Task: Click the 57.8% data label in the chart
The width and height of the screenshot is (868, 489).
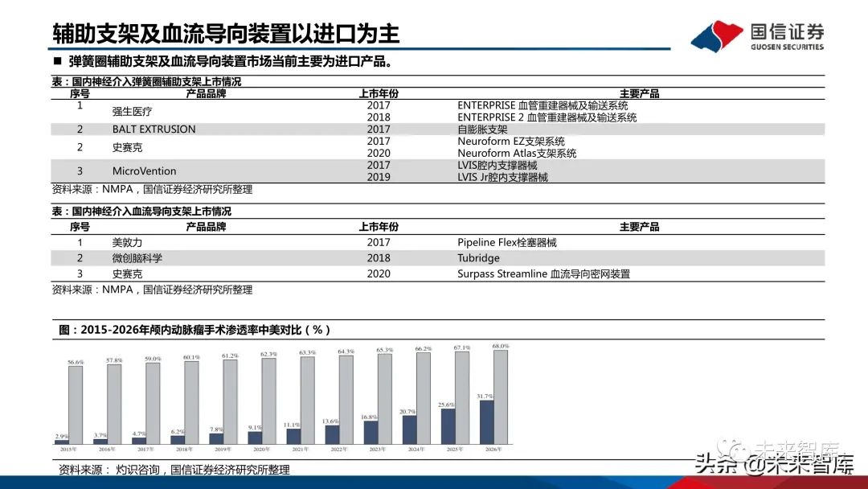Action: tap(115, 360)
